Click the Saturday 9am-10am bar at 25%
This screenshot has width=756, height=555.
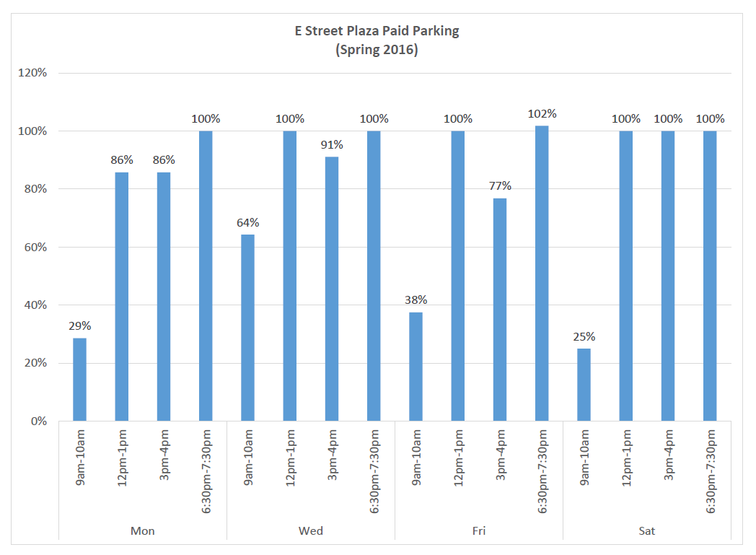click(584, 385)
